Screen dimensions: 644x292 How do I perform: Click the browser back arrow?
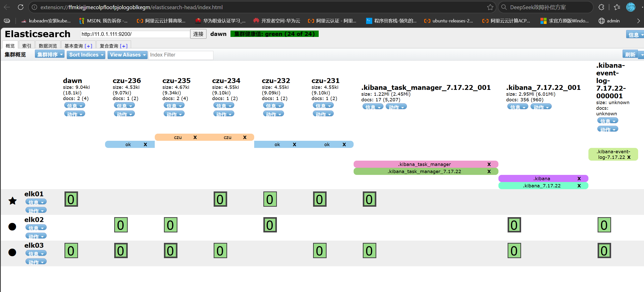coord(7,7)
